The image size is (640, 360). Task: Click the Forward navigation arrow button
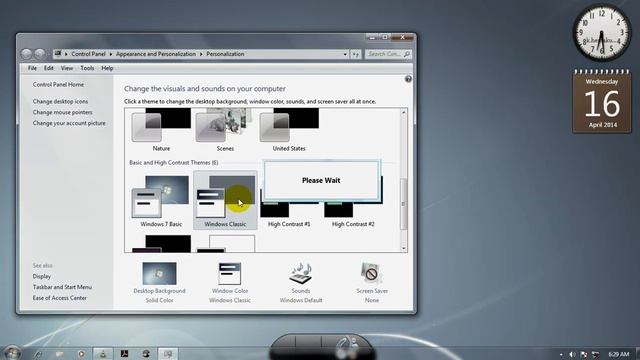coord(40,54)
